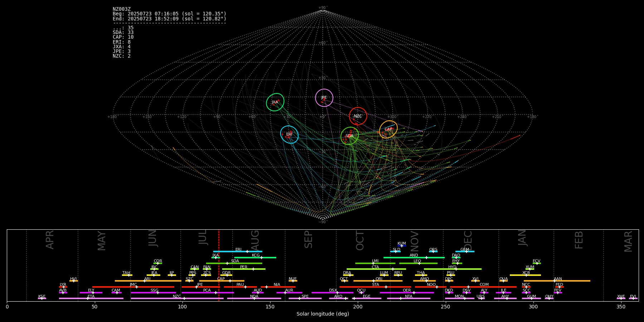Screen dimensions: 644x322
Task: Click the ORI shower bar in timeline
Action: (x=378, y=281)
